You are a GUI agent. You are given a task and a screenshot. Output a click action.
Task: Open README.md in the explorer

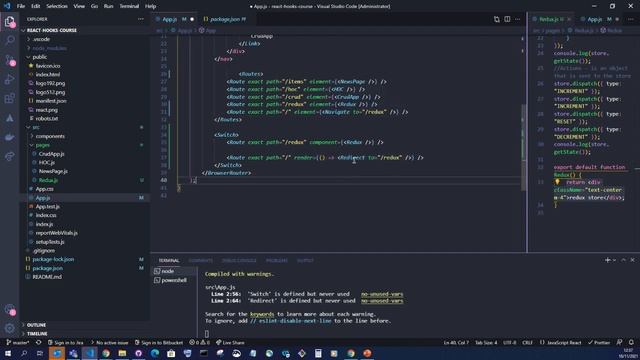point(47,277)
